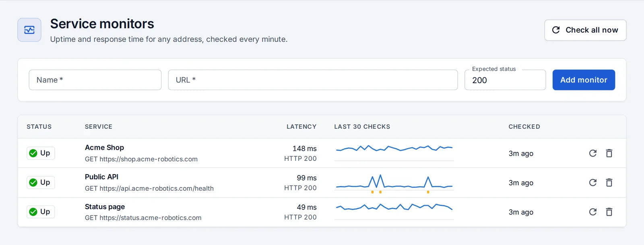This screenshot has width=644, height=245.
Task: Click the Up badge for Public API
Action: (x=41, y=182)
